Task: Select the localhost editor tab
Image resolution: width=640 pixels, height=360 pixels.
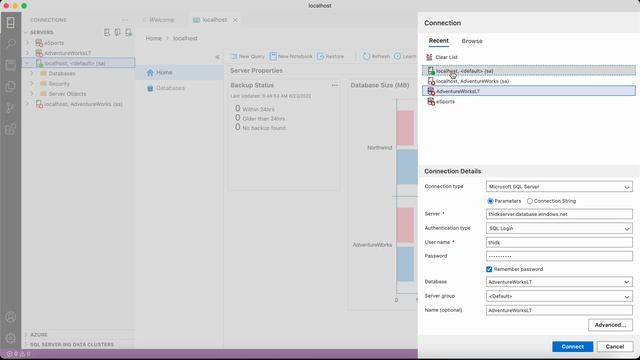Action: 215,20
